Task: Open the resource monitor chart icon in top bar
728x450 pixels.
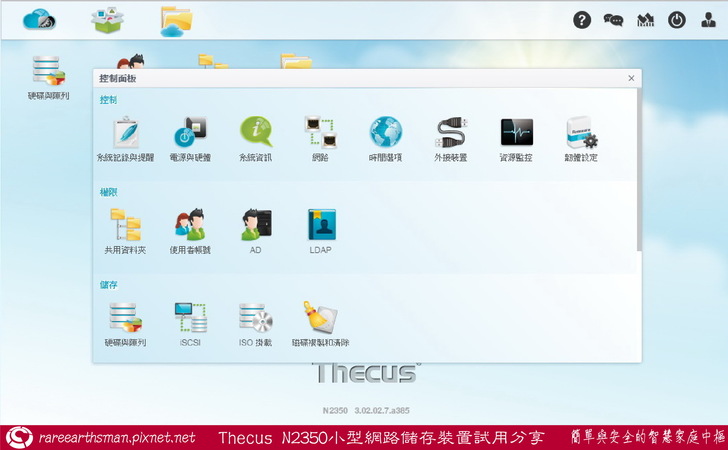Action: [x=645, y=20]
